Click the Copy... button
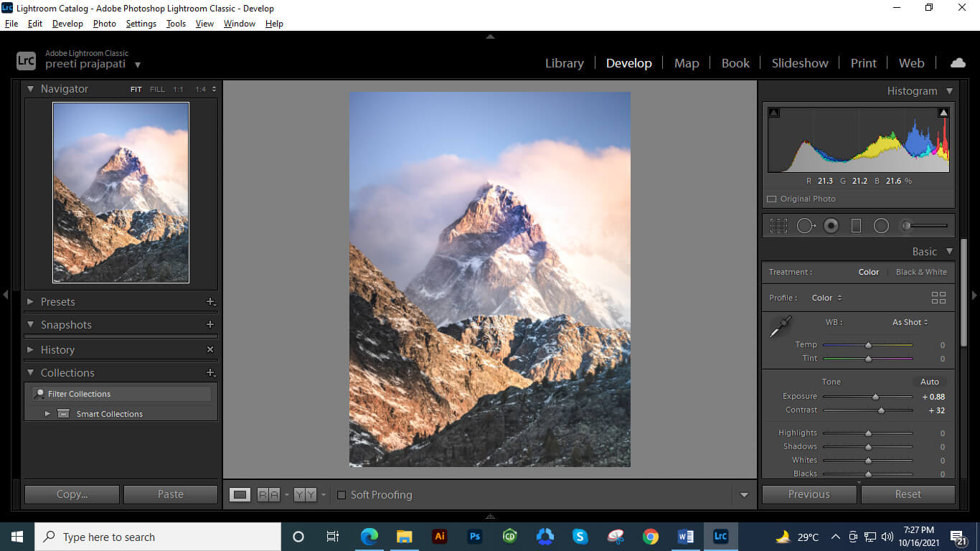Viewport: 980px width, 551px height. [x=71, y=494]
